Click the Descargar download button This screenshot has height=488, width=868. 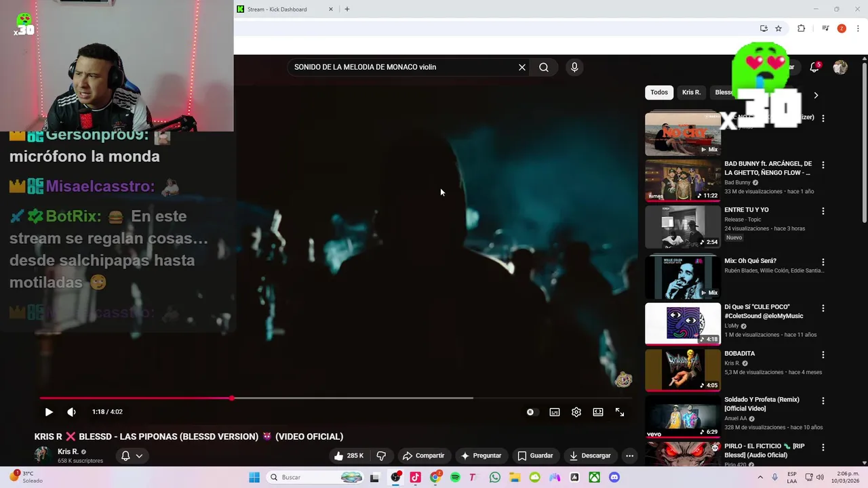pyautogui.click(x=590, y=455)
